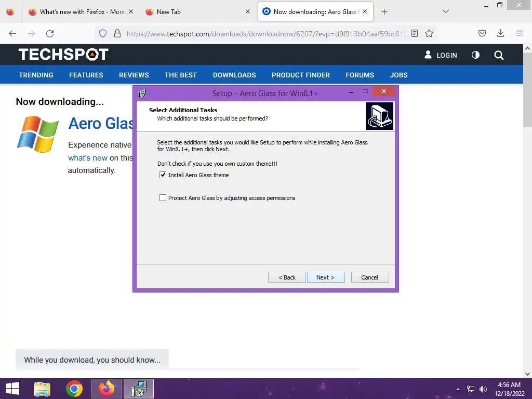This screenshot has width=532, height=399.
Task: Restore down the Firefox window
Action: (499, 5)
